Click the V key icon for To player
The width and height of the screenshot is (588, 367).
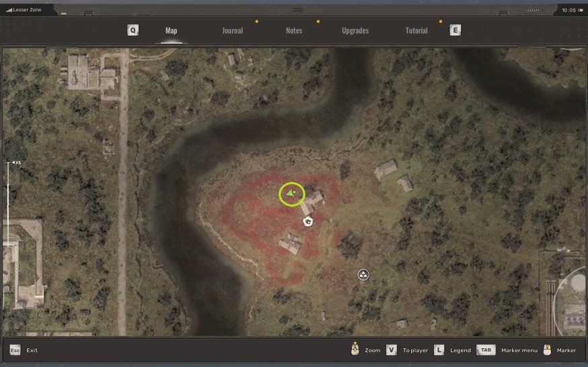(392, 350)
